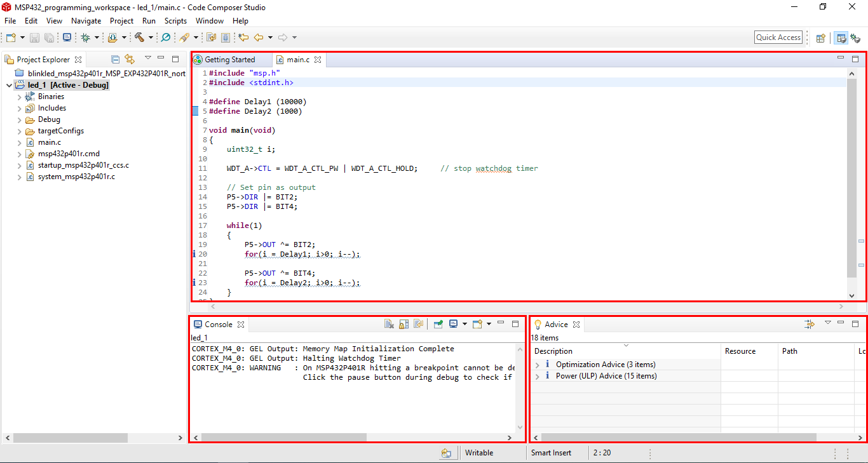Open the debug icon's dropdown arrow
Image resolution: width=868 pixels, height=463 pixels.
click(x=95, y=37)
